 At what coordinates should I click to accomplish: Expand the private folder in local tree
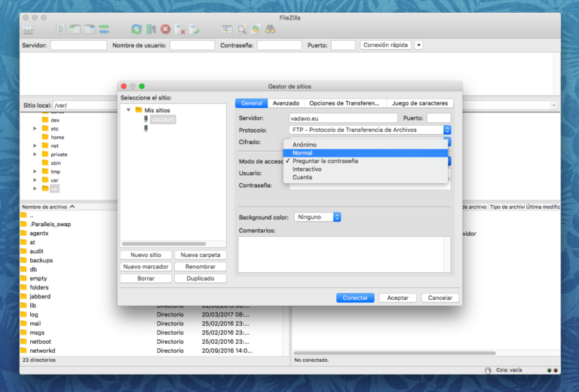(35, 155)
